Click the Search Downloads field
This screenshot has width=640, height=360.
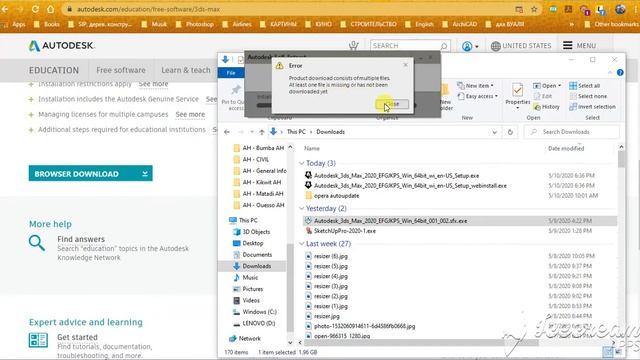pyautogui.click(x=572, y=132)
